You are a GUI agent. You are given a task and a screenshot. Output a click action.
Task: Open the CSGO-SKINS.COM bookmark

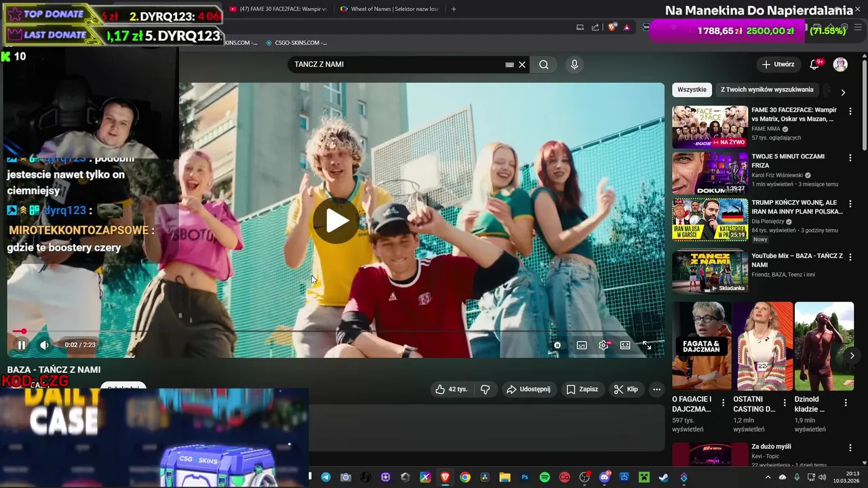[296, 43]
